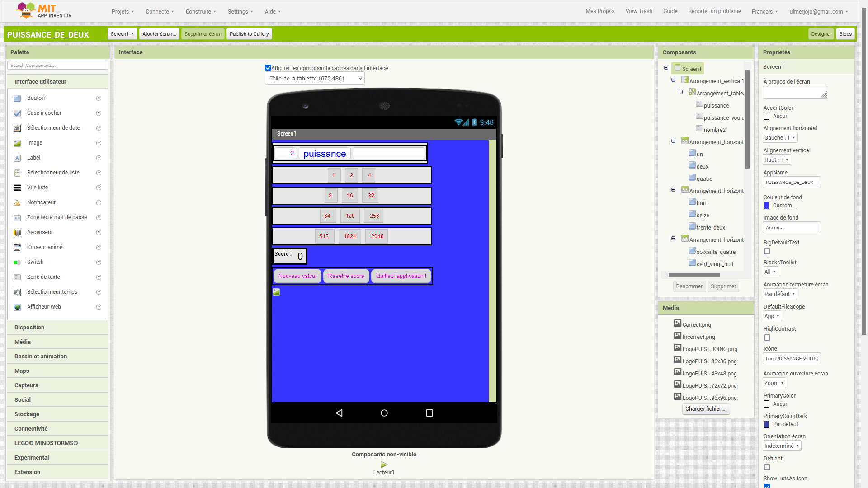
Task: Click the image placeholder in phone preview
Action: pyautogui.click(x=276, y=292)
